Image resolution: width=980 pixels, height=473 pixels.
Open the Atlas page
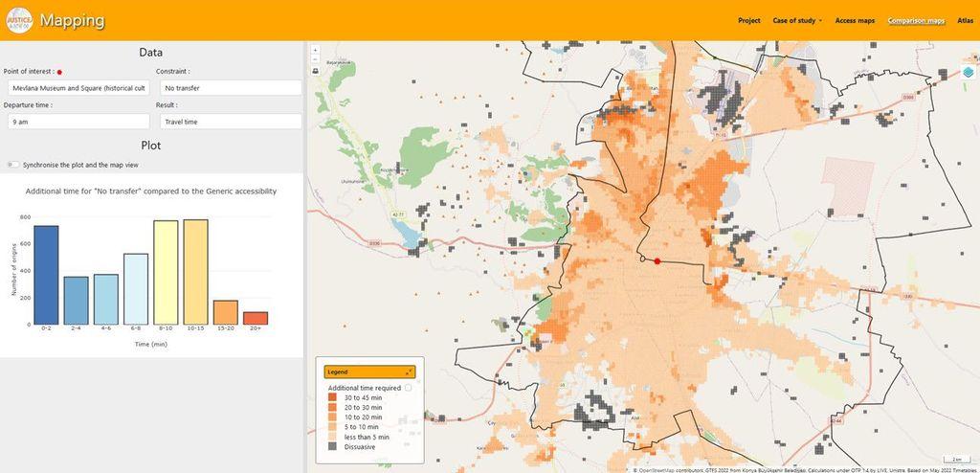(x=966, y=21)
